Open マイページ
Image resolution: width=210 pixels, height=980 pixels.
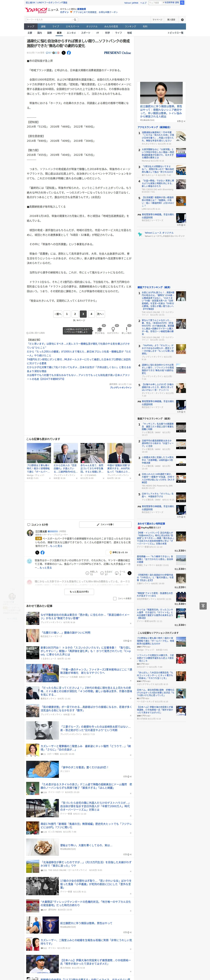pos(157,19)
